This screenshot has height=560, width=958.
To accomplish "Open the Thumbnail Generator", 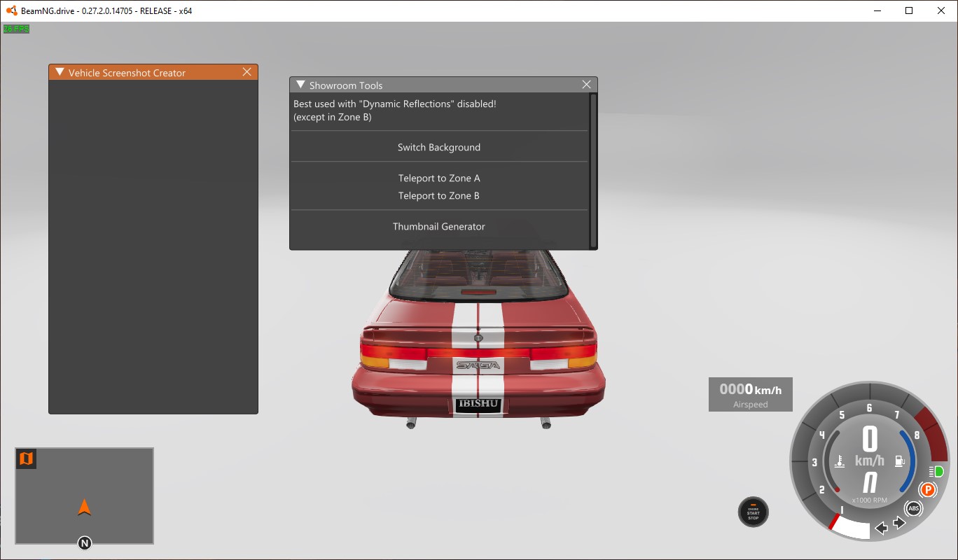I will point(439,226).
